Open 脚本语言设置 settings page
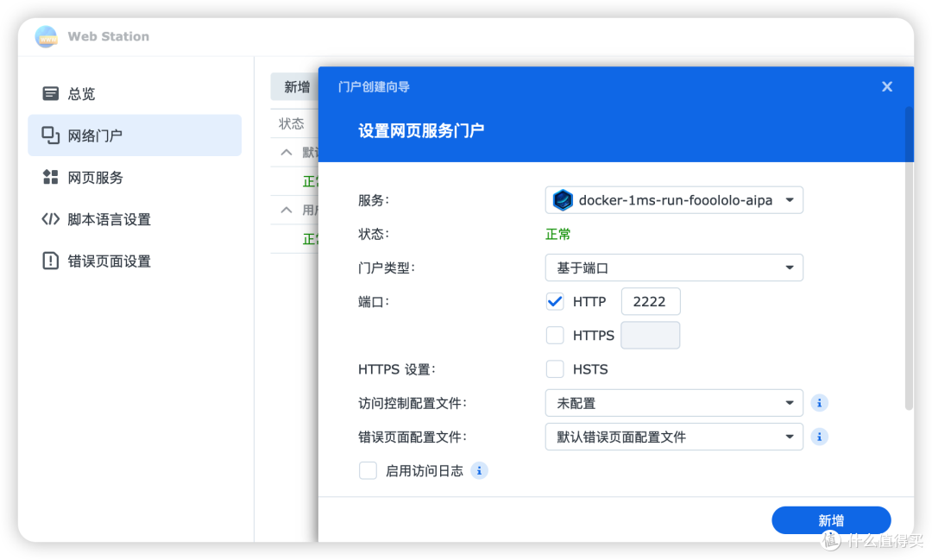Viewport: 932px width, 560px height. pos(135,219)
